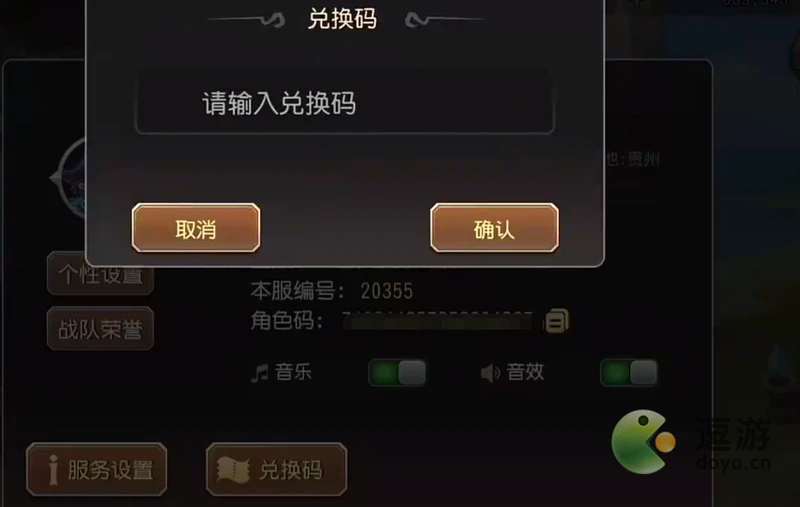Click the ornamental swirl left of 兑换码 title
The image size is (800, 507).
(x=246, y=20)
